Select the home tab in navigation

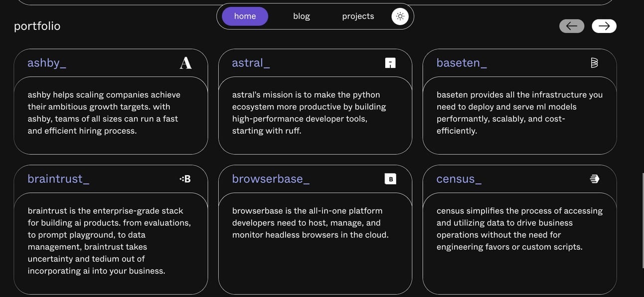245,16
